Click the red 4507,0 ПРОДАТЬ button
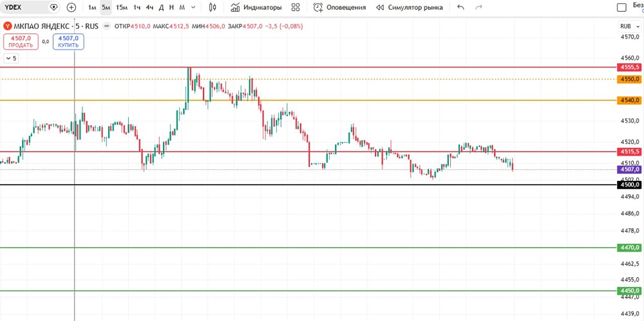644x321 pixels. click(21, 41)
